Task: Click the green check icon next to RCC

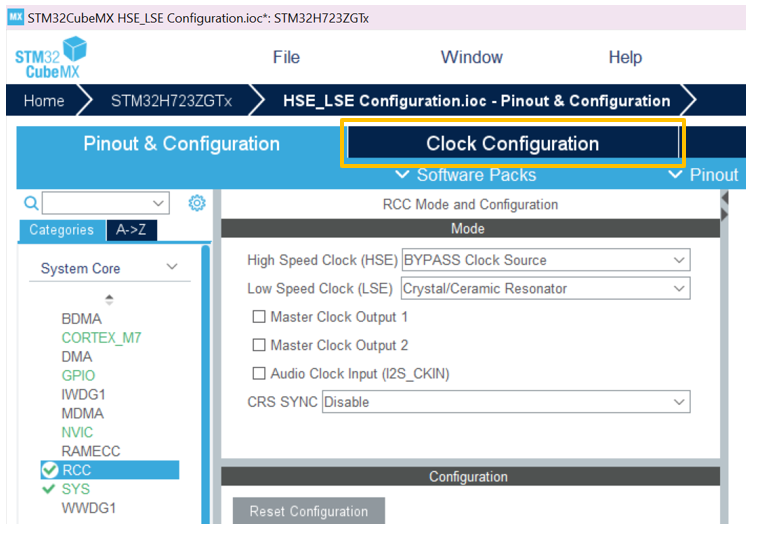Action: coord(50,470)
